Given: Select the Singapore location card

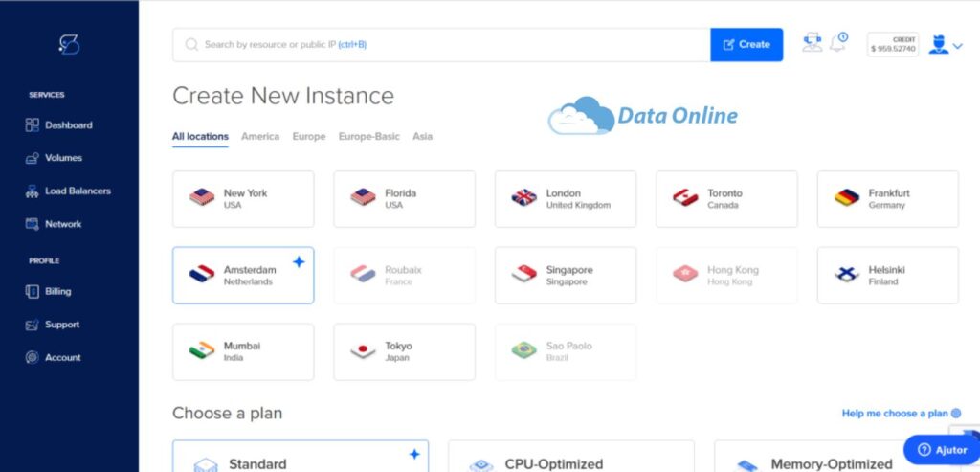Looking at the screenshot, I should pos(566,275).
